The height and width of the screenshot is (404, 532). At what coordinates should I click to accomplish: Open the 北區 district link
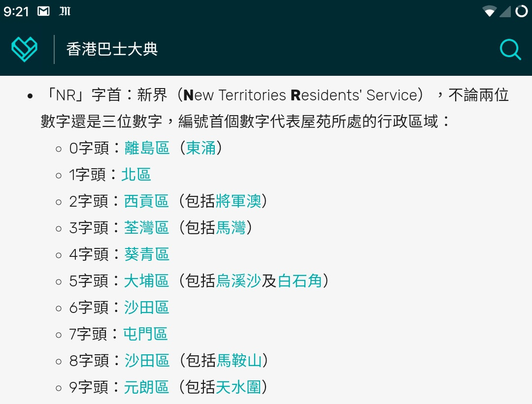[136, 175]
